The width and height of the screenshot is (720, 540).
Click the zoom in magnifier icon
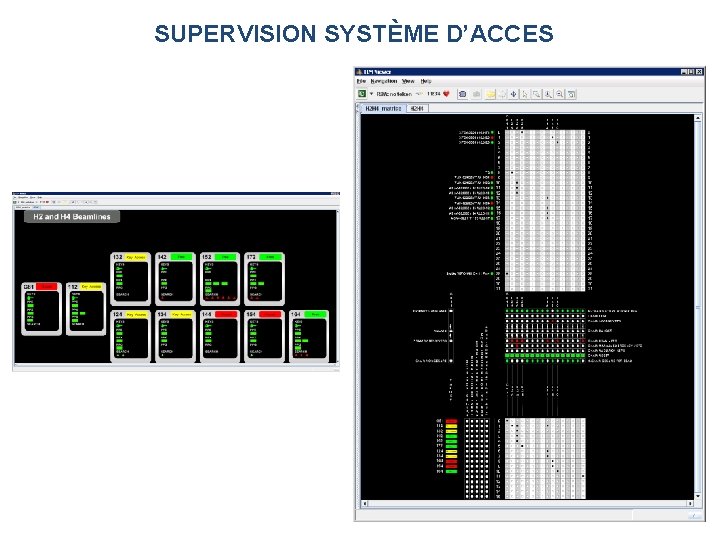(548, 94)
